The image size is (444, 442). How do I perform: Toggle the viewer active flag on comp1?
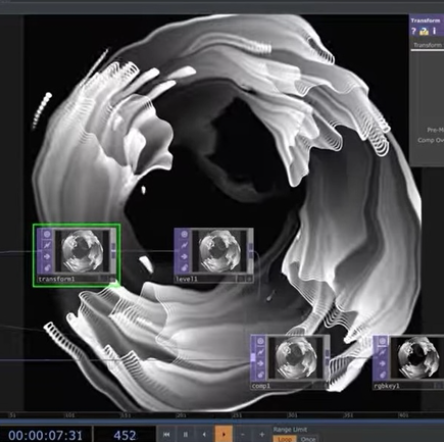pyautogui.click(x=261, y=341)
